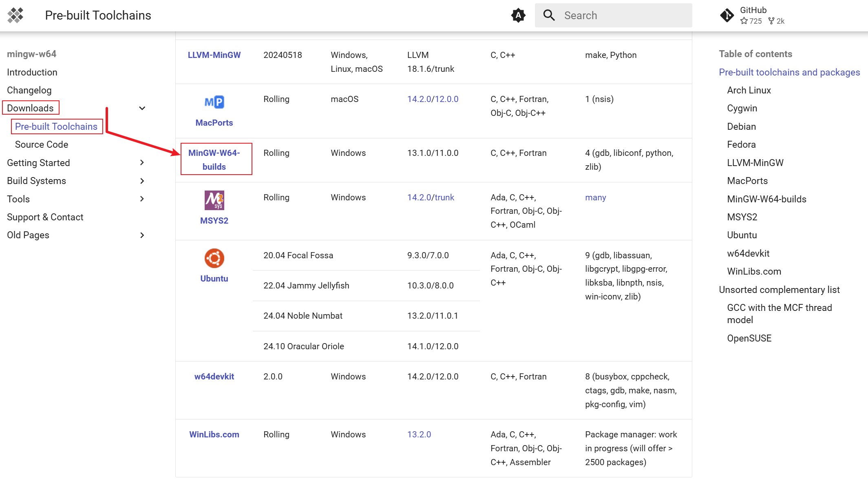Click the Ubuntu logo icon
Viewport: 868px width, 479px height.
214,258
